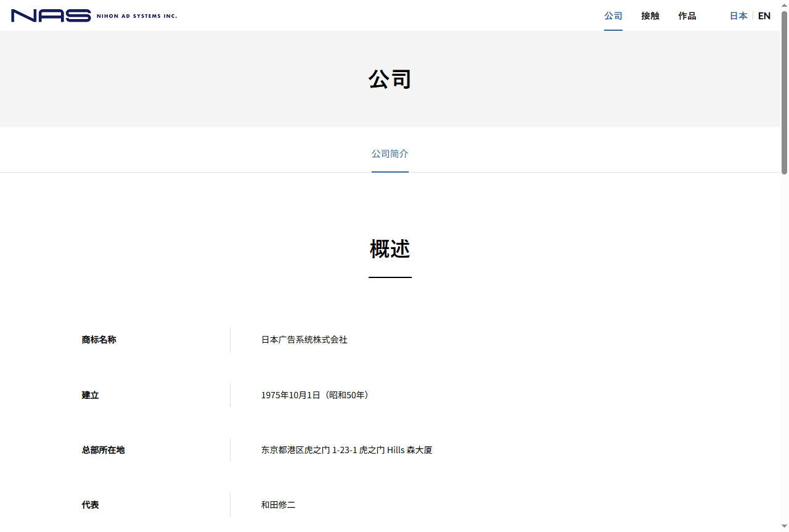
Task: Select the company name 日本广告系统株式会社 text
Action: 305,340
